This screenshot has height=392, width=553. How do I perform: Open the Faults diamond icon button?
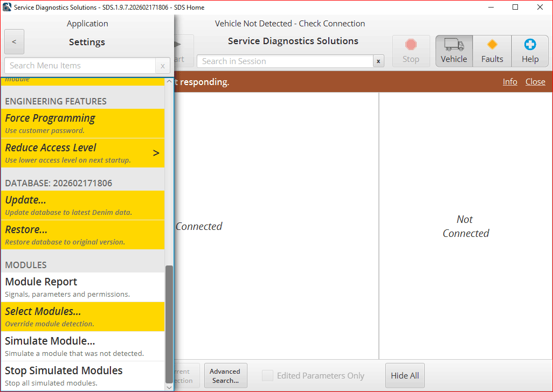492,51
